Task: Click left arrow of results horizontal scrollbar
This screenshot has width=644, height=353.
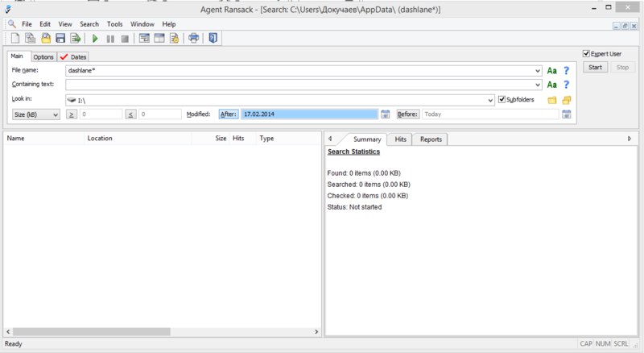Action: 8,331
